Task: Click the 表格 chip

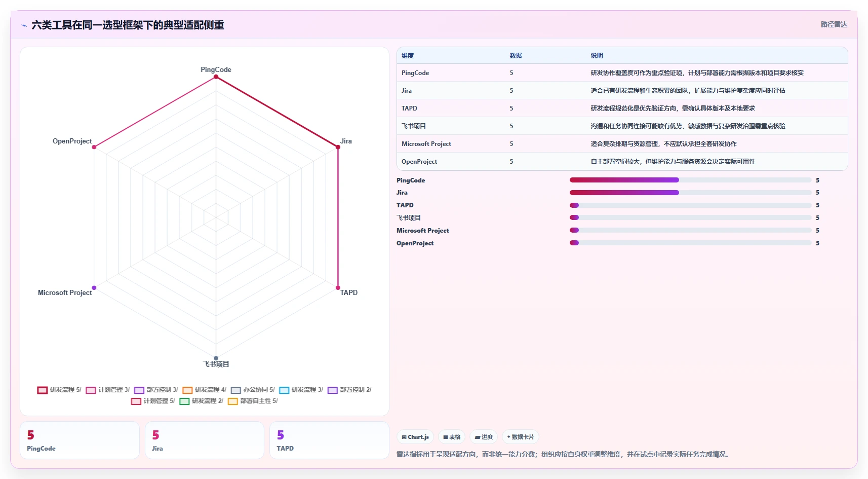Action: tap(452, 437)
